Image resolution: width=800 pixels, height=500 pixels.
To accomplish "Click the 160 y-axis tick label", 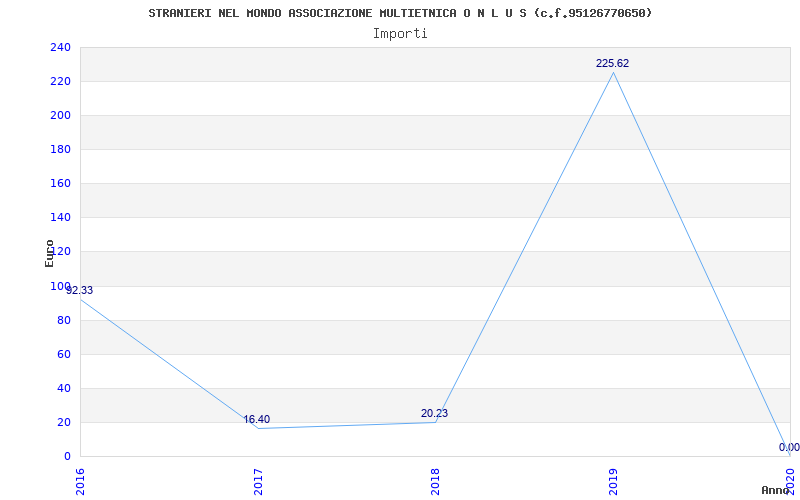I will (60, 184).
